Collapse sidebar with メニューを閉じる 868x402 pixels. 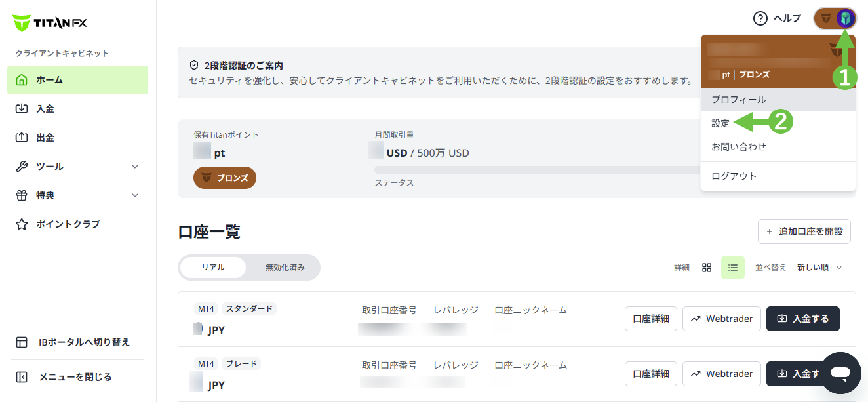(x=75, y=377)
